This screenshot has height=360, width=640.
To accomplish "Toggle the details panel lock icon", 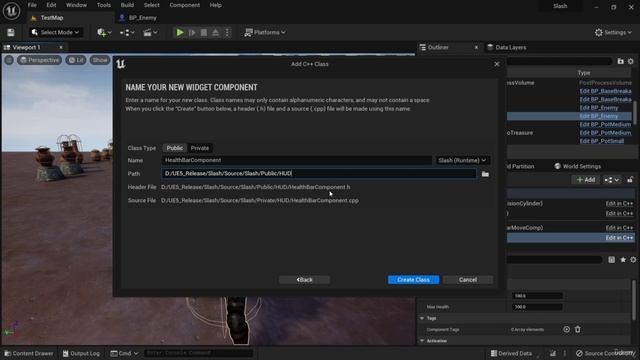I will coord(630,180).
